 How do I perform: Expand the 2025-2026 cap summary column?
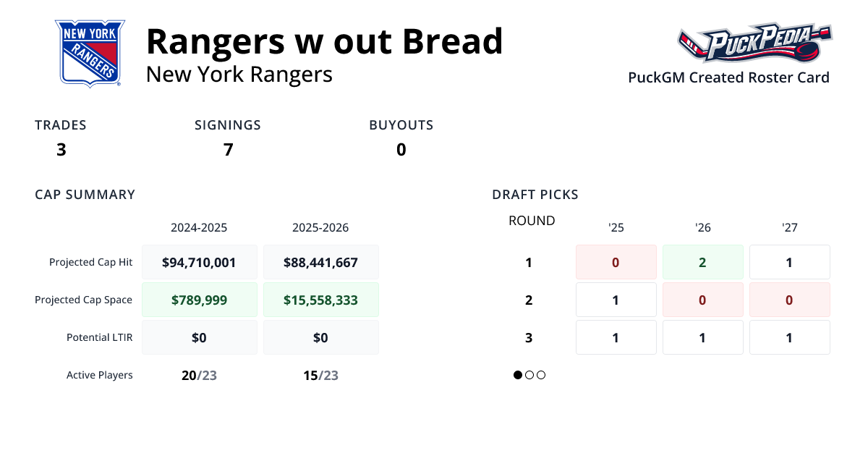[x=321, y=227]
